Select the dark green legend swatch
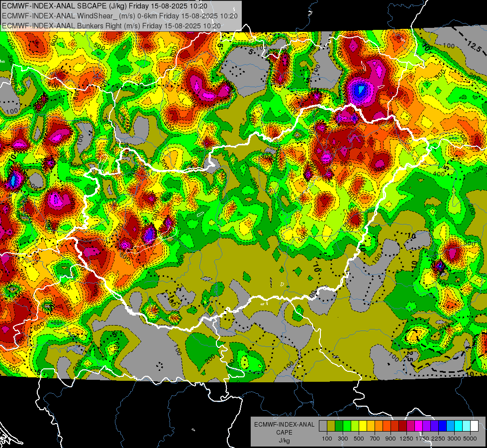487x448 pixels. click(339, 426)
